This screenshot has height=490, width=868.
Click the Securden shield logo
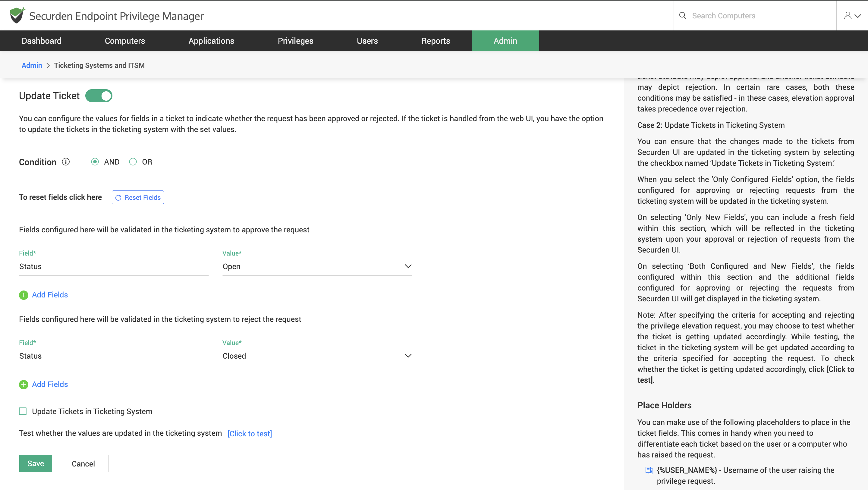(17, 15)
